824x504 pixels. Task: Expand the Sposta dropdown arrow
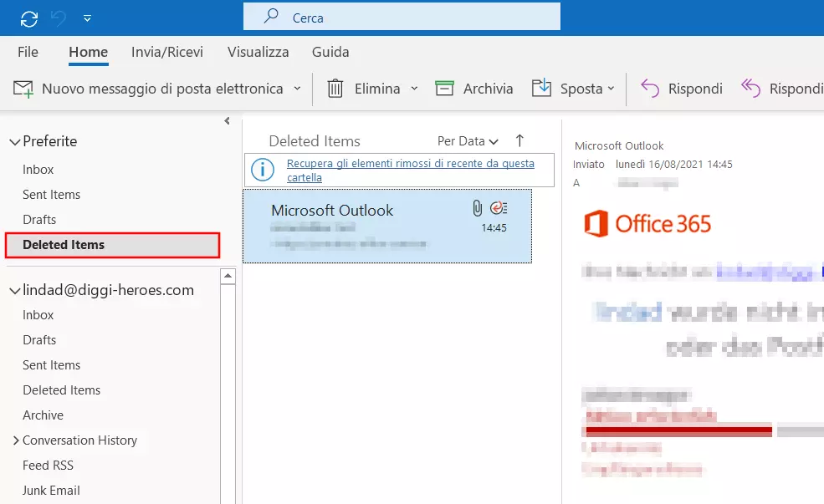(x=611, y=89)
